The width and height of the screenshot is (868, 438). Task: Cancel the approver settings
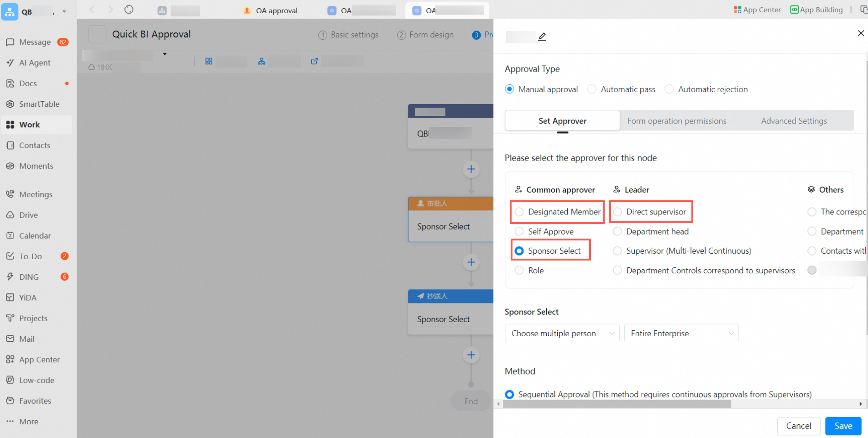(x=799, y=426)
